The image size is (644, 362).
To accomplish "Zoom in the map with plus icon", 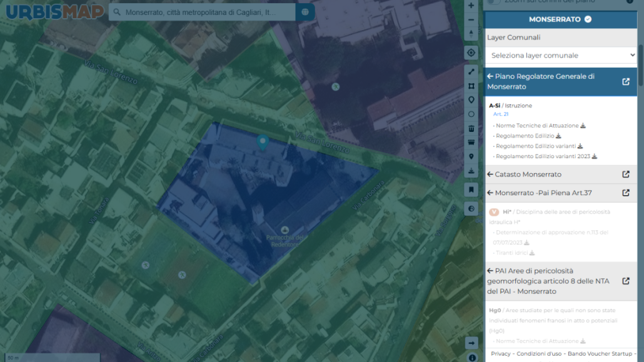I will pos(471,6).
